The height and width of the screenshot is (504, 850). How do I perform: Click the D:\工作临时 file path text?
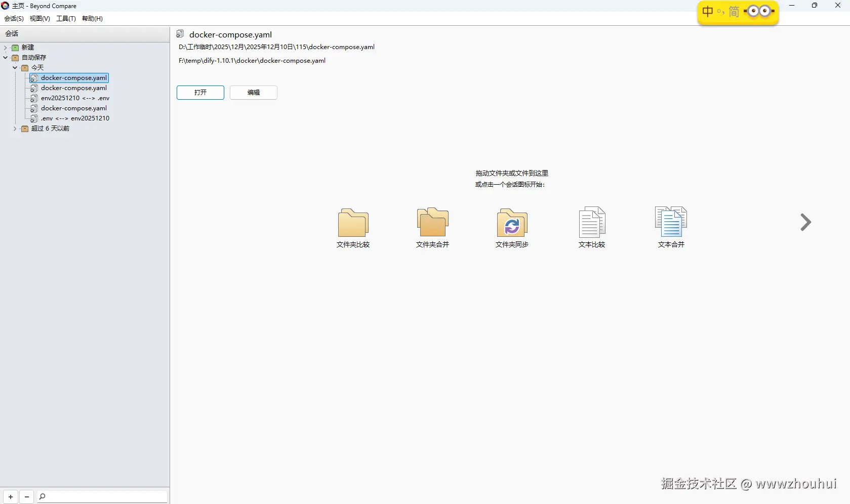276,47
